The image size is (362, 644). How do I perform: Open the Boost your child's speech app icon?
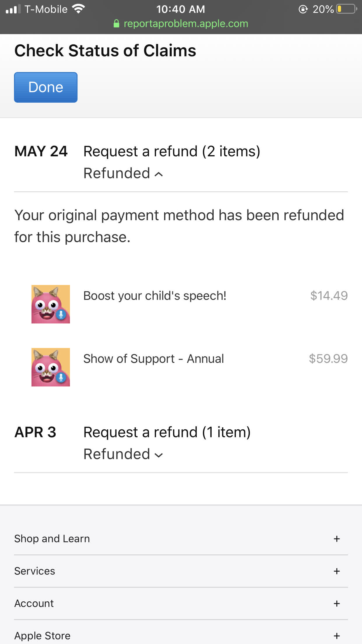51,304
